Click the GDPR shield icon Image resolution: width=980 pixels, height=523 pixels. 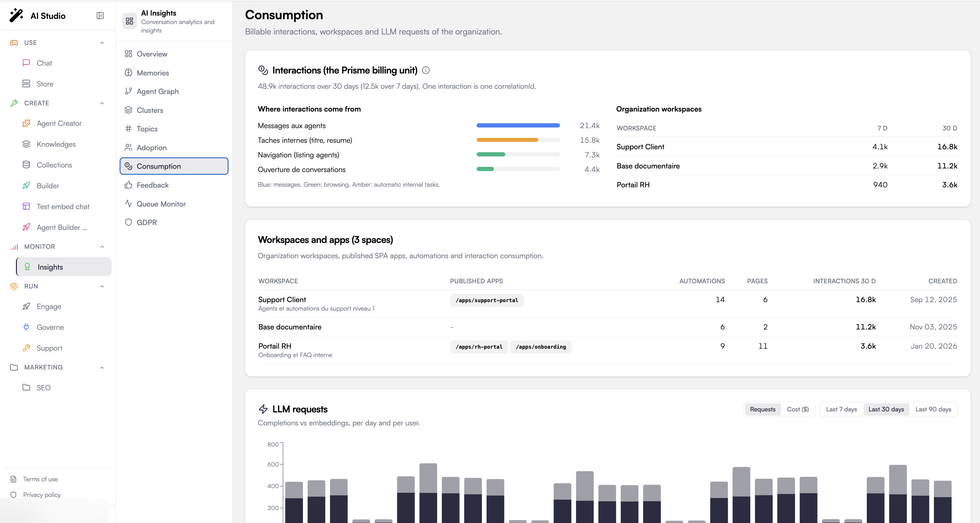point(128,222)
